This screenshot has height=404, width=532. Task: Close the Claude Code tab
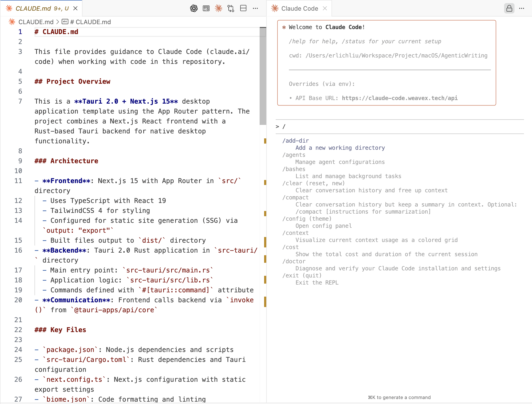point(325,9)
